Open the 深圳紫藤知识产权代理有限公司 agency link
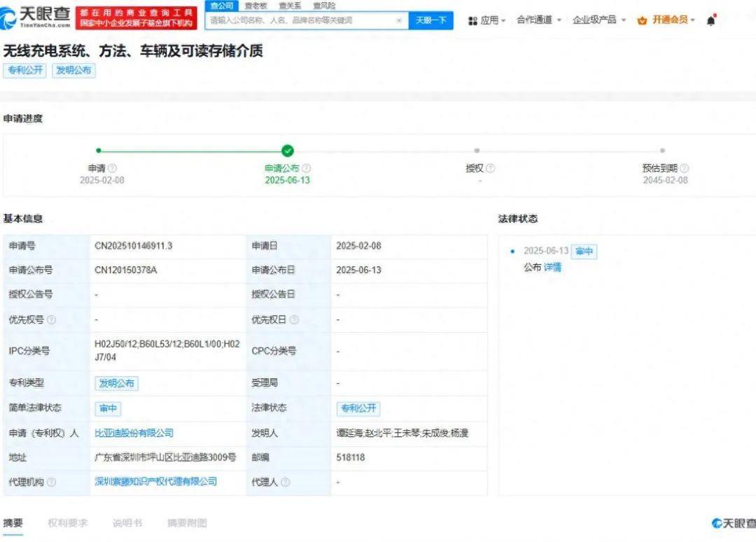Image resolution: width=756 pixels, height=542 pixels. point(155,481)
